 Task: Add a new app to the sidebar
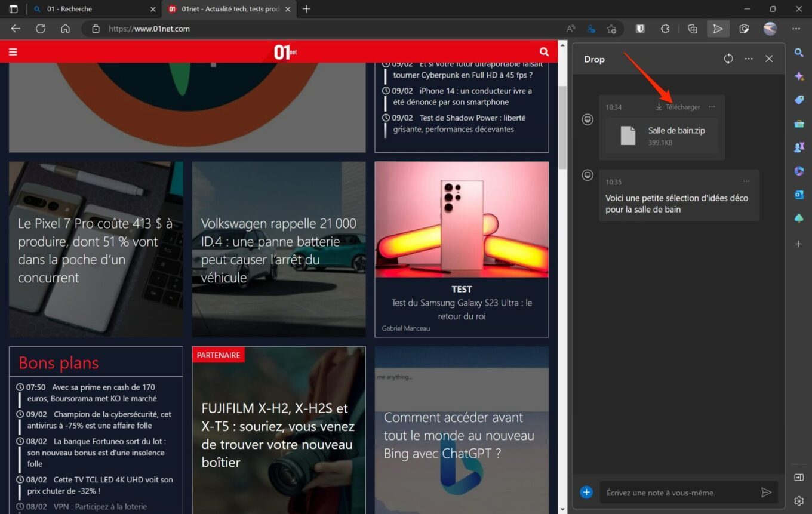[x=799, y=244]
